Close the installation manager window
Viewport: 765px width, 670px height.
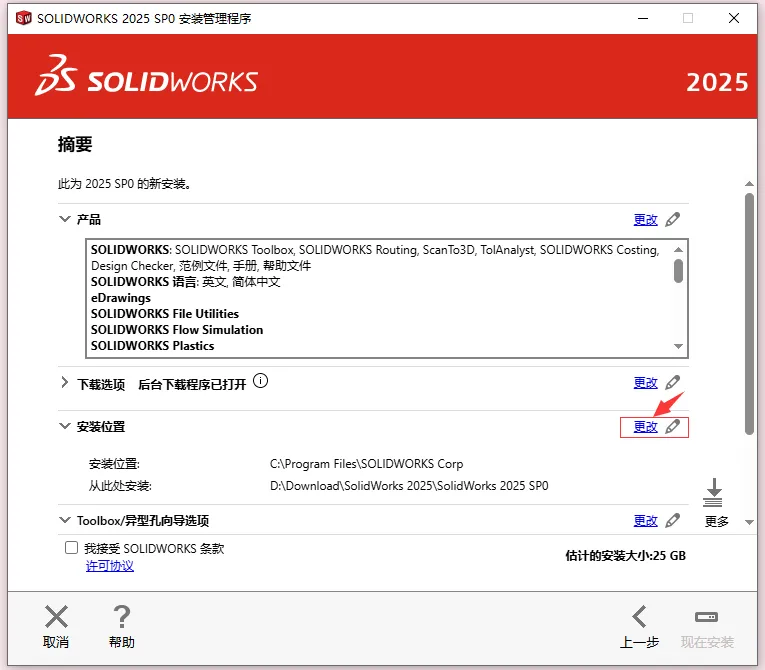coord(734,19)
